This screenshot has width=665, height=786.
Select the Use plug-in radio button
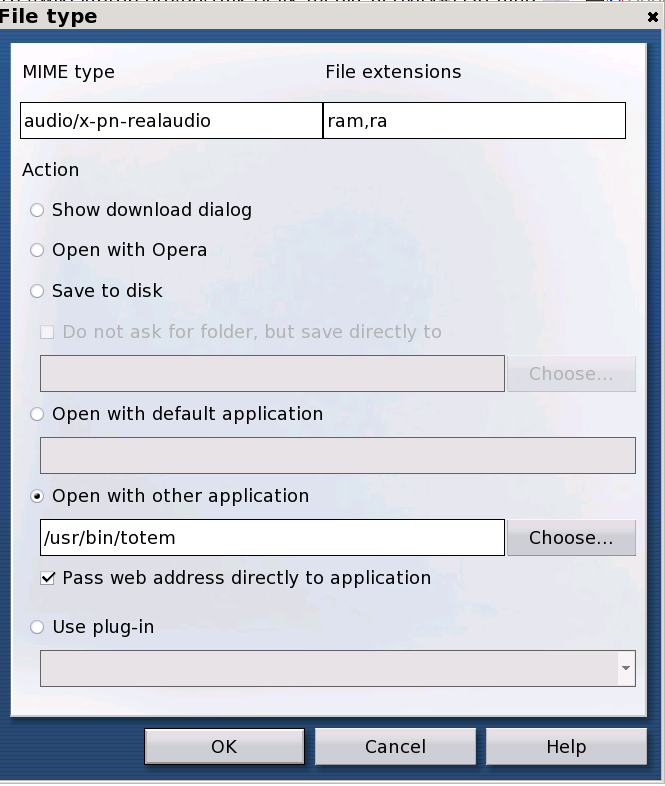(x=38, y=628)
